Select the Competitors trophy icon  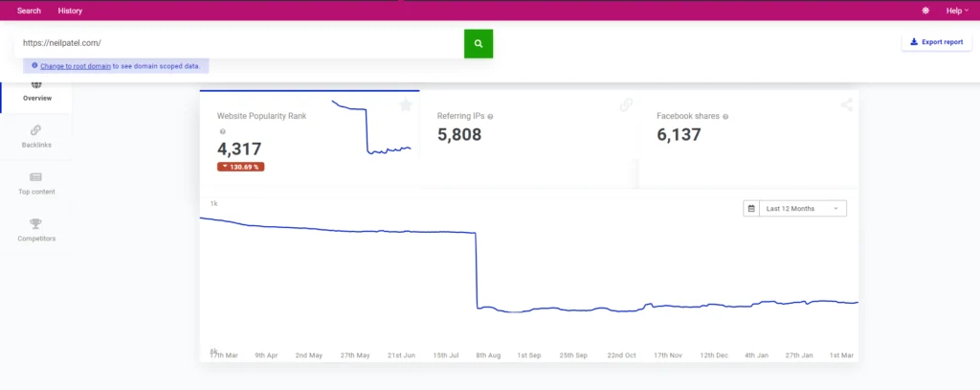[35, 224]
